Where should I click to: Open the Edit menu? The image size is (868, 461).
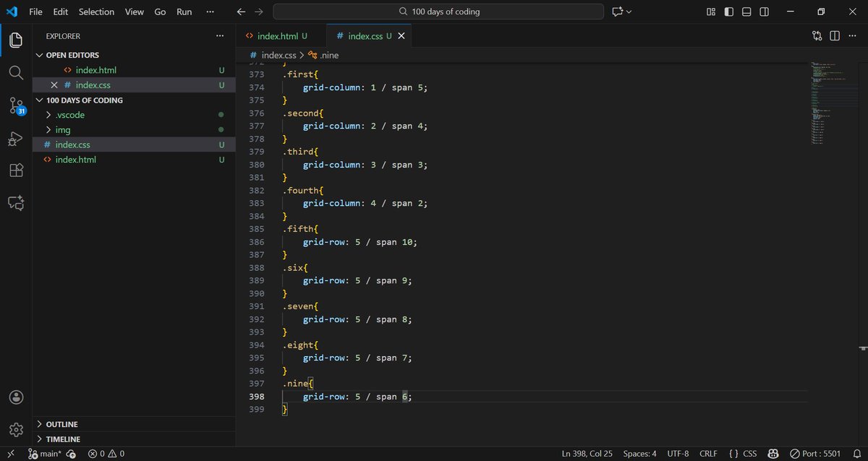(61, 12)
